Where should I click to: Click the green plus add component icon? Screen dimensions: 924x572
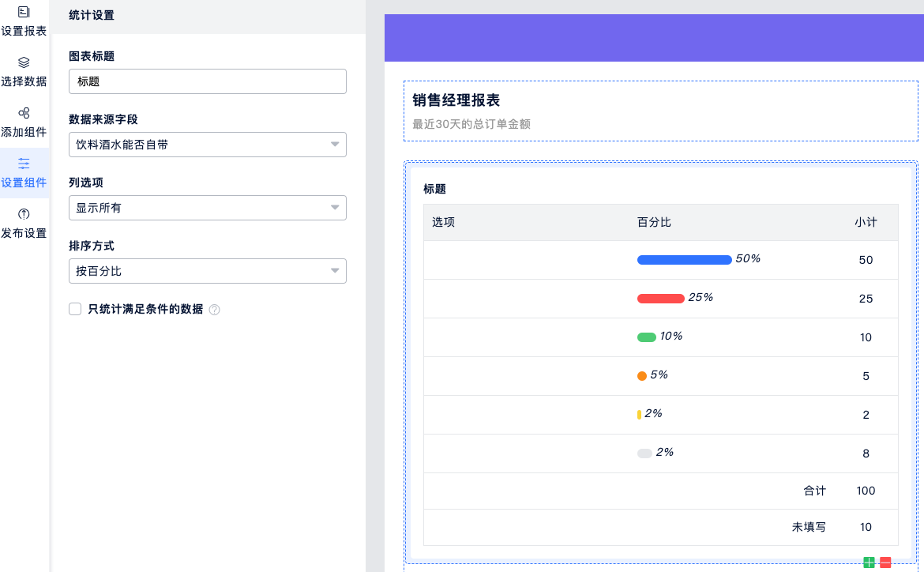(869, 563)
